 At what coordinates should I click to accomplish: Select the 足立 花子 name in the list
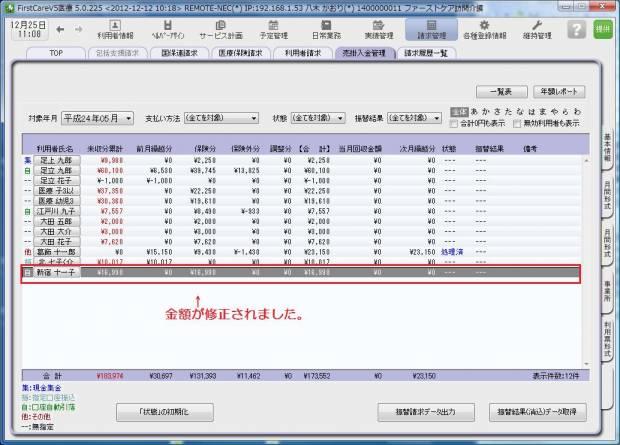[57, 181]
